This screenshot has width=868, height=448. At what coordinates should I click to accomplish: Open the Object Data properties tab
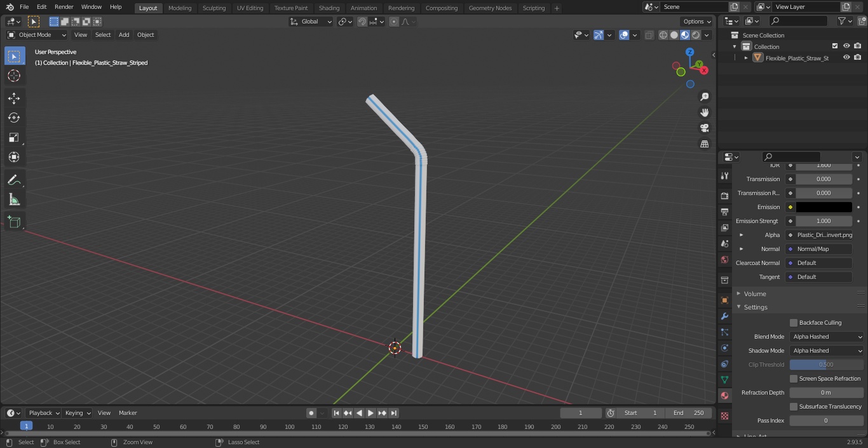coord(724,379)
